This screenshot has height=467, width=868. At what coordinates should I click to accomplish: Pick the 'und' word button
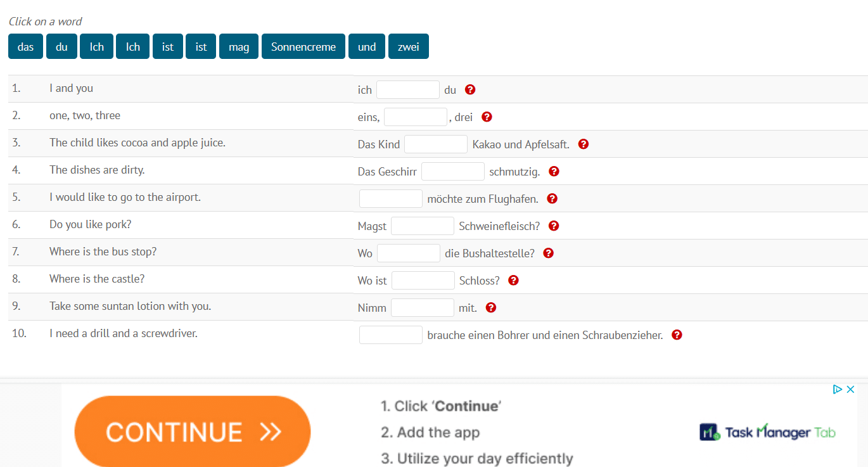tap(367, 46)
